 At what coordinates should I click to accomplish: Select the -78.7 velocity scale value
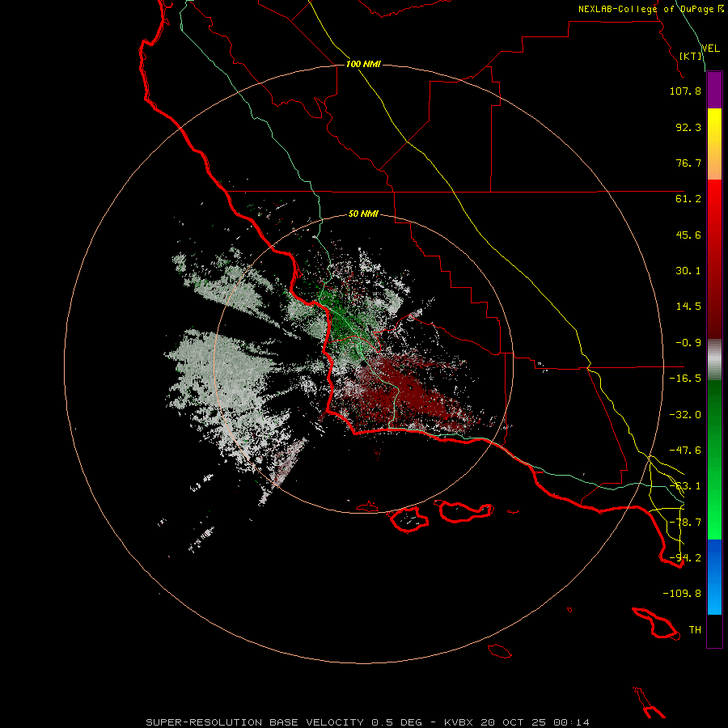click(x=685, y=523)
